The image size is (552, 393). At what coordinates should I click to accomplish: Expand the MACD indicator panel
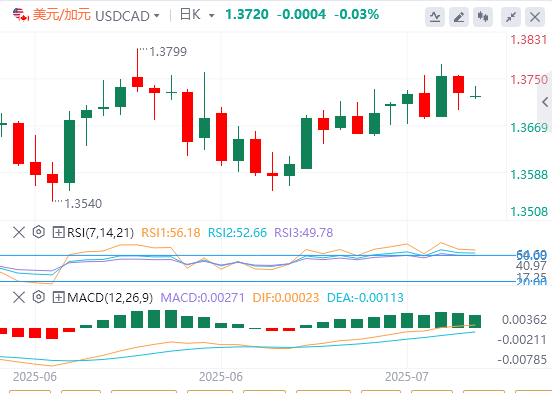pos(58,297)
